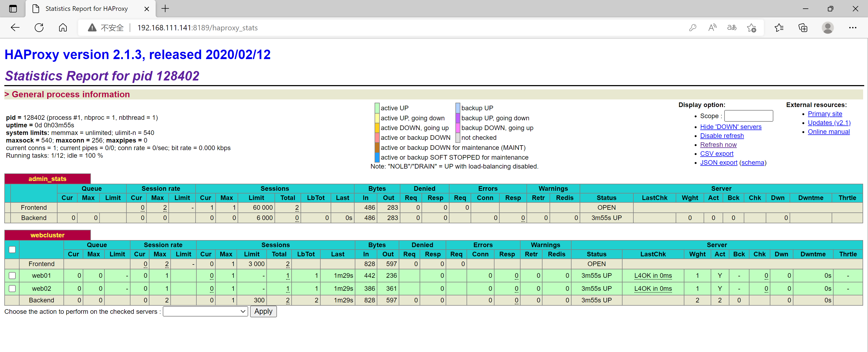Open the browser profile avatar
Screen dimensions: 868x352
(828, 28)
